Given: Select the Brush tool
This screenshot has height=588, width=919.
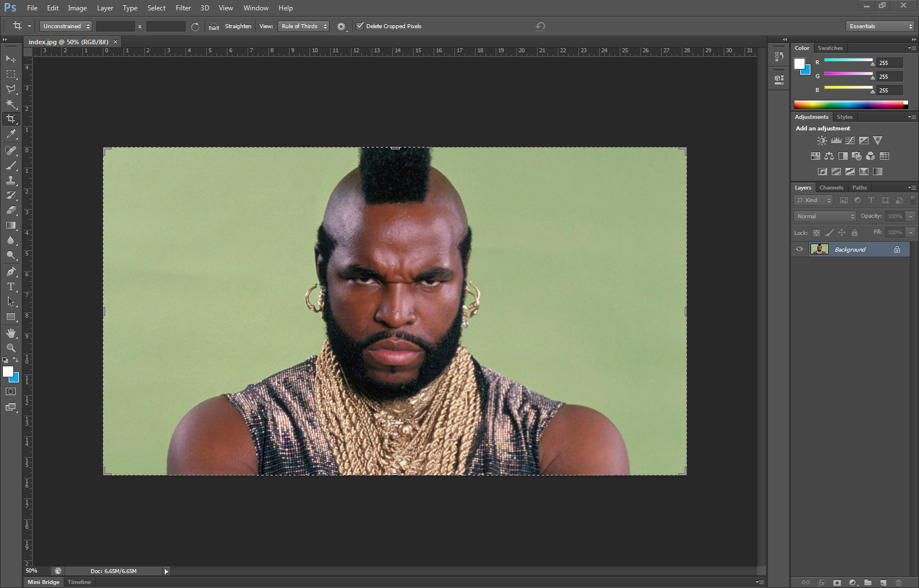Looking at the screenshot, I should pos(11,165).
